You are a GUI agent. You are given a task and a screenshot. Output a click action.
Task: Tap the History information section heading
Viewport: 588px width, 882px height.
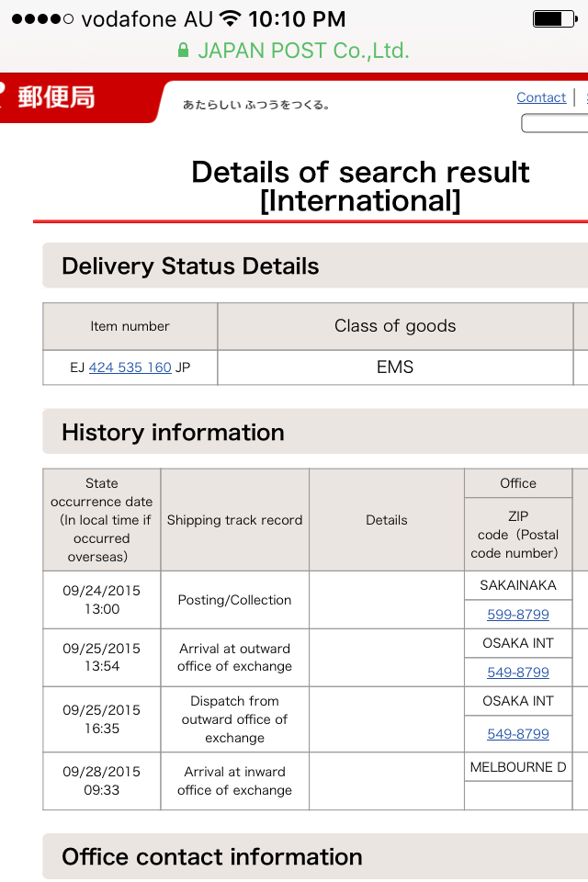click(x=173, y=433)
